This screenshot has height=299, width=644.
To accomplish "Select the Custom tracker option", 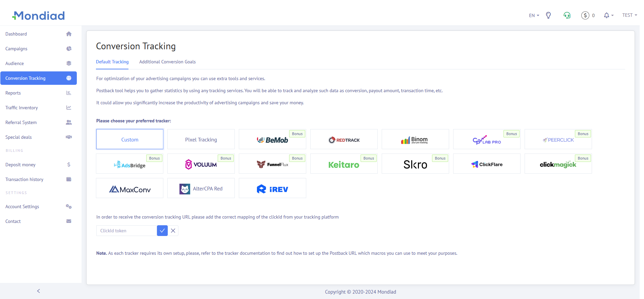I will (x=130, y=139).
